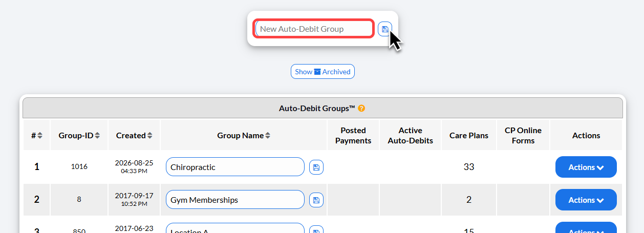Show archived auto-debit groups
This screenshot has height=233, width=644.
[x=323, y=72]
